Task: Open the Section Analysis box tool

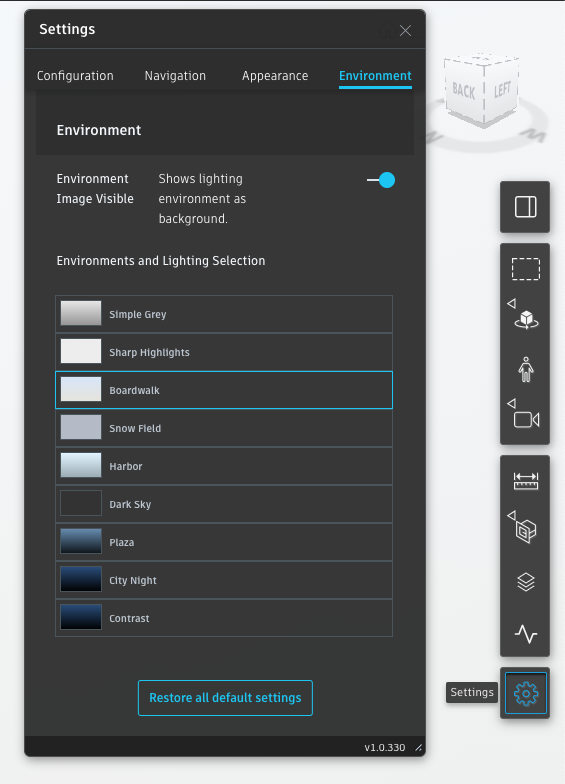Action: click(x=526, y=532)
